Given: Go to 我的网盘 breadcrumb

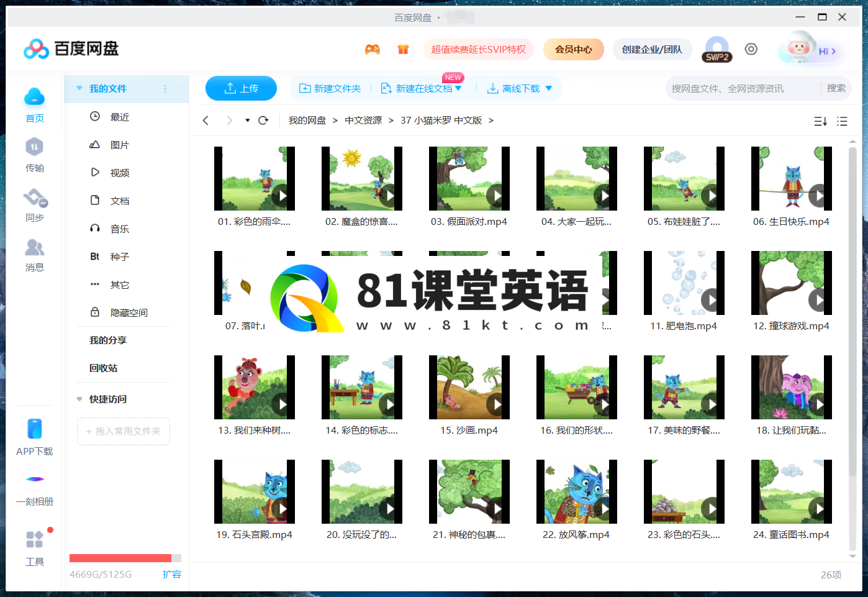Looking at the screenshot, I should coord(307,121).
